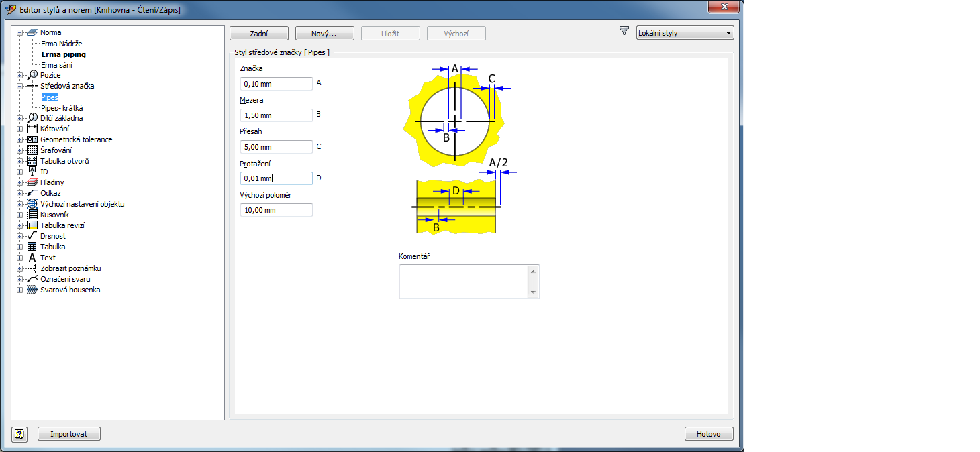Select the Šrafování hatching icon

pos(32,150)
